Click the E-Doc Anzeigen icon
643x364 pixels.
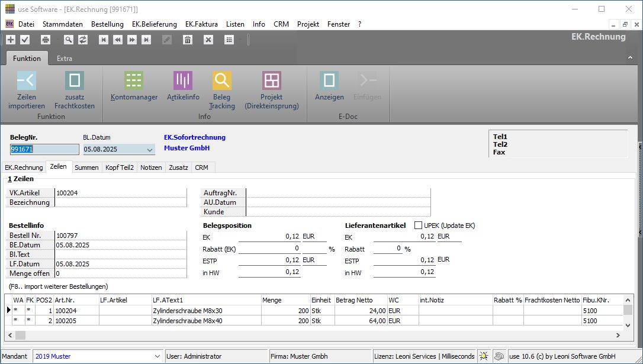click(329, 81)
